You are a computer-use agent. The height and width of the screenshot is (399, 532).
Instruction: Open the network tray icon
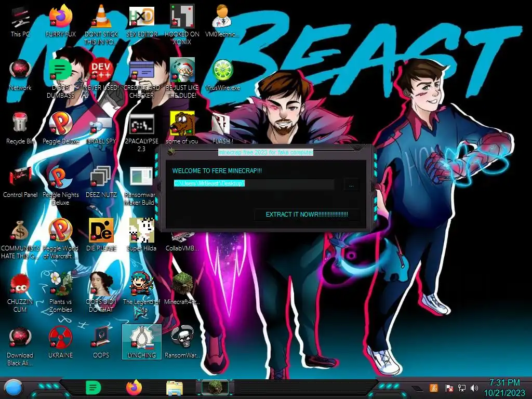click(461, 388)
